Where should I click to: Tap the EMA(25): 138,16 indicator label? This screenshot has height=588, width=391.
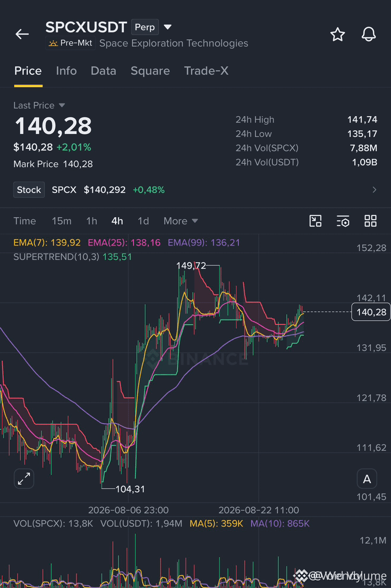tap(124, 243)
